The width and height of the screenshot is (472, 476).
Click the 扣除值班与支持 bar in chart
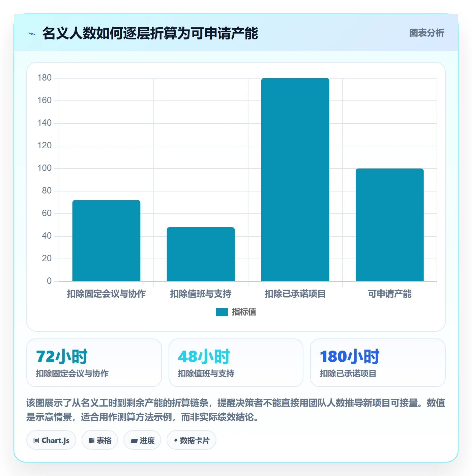tap(201, 254)
